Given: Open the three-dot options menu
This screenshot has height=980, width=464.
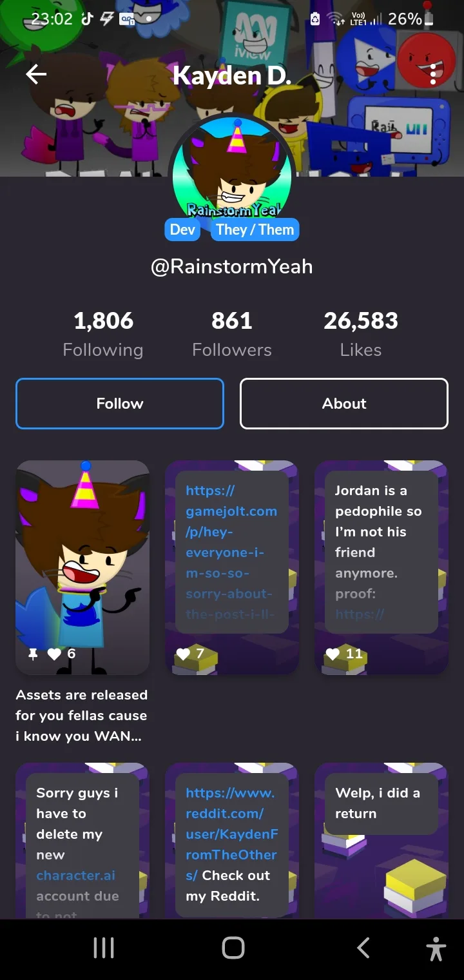Looking at the screenshot, I should (x=433, y=74).
